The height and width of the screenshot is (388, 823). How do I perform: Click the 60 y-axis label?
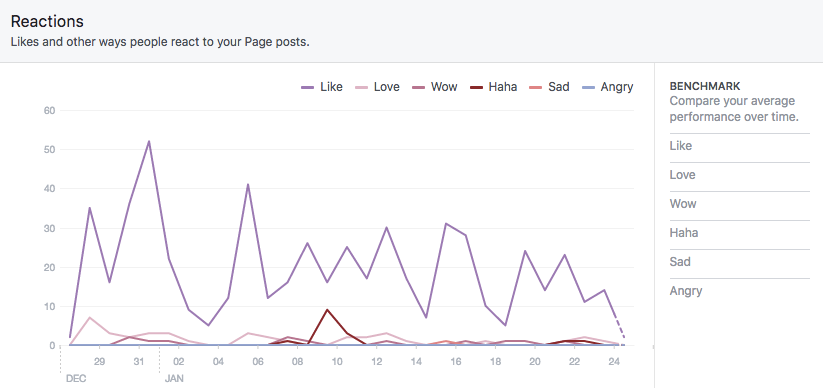50,111
